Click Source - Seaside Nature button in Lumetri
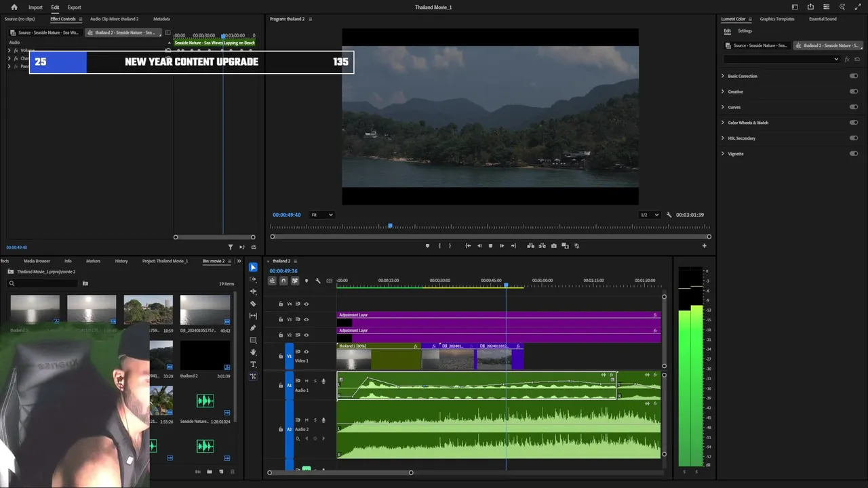Screen dimensions: 868x488 (756, 45)
